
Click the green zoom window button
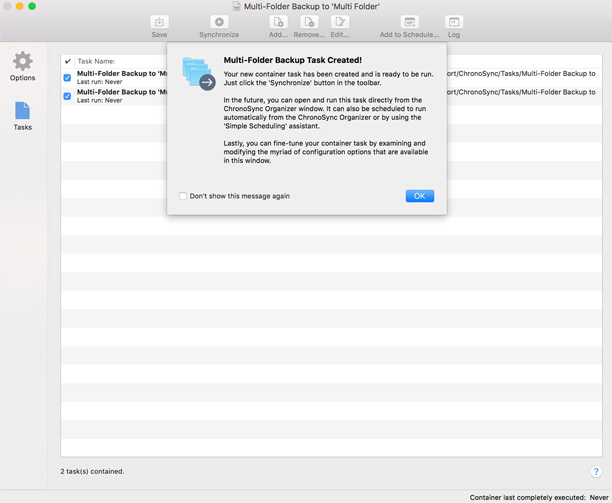click(32, 6)
